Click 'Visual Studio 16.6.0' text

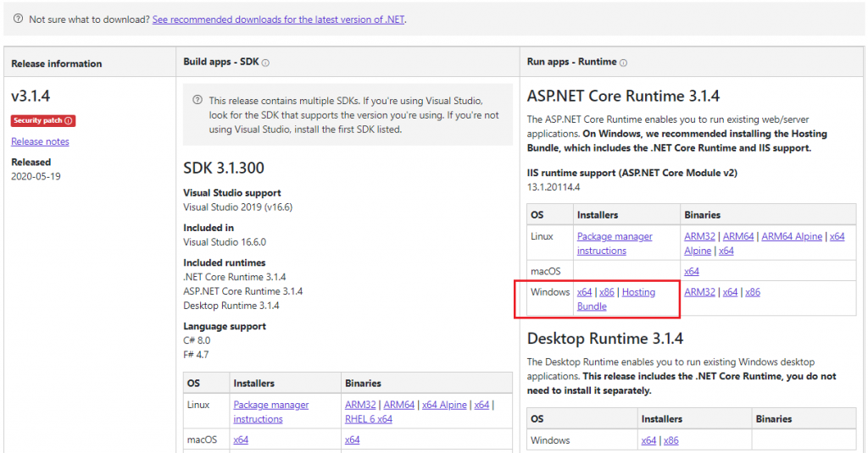click(225, 242)
